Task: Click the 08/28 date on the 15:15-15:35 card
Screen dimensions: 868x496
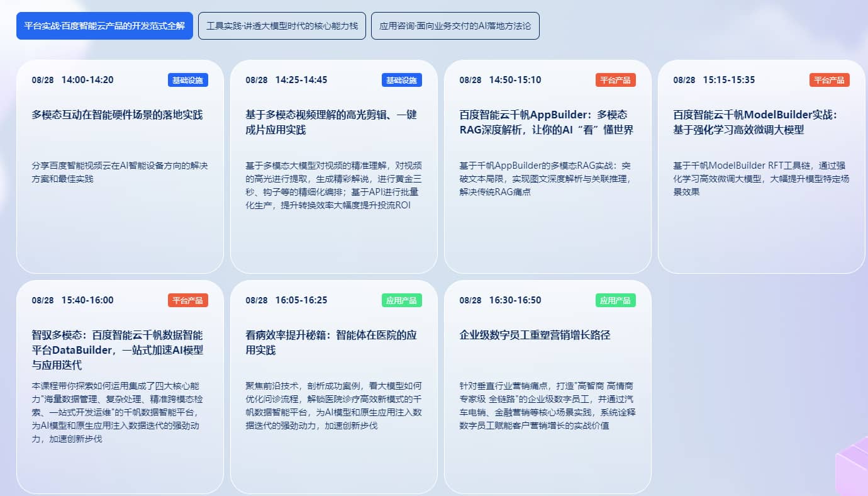Action: 684,80
